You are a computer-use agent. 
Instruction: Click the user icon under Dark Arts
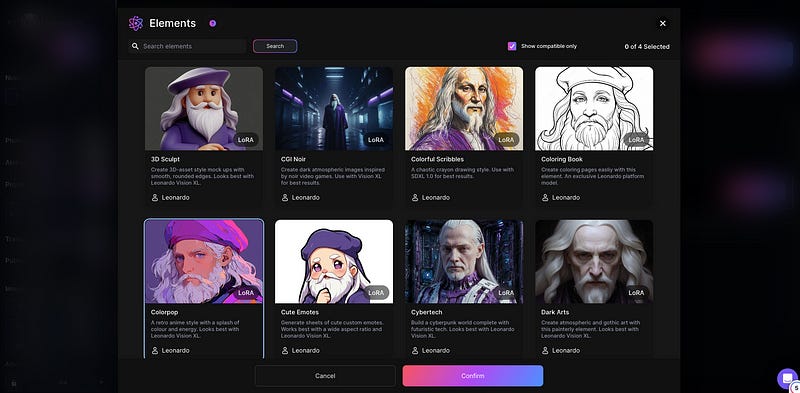click(545, 351)
